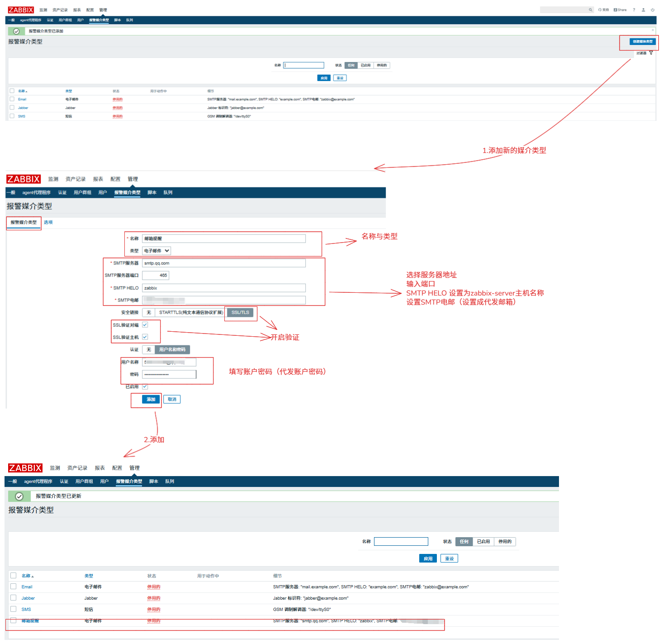The height and width of the screenshot is (644, 663).
Task: Tick the Jabber row checkbox in the bottom table
Action: [14, 598]
